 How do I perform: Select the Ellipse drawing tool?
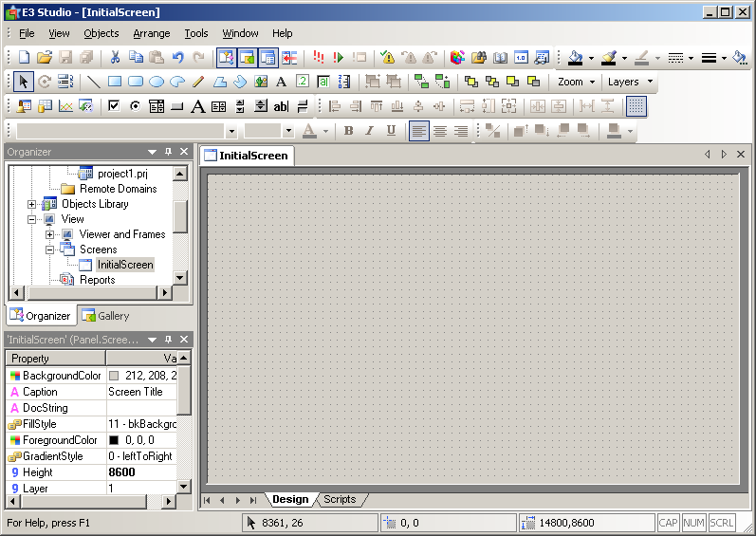click(157, 82)
